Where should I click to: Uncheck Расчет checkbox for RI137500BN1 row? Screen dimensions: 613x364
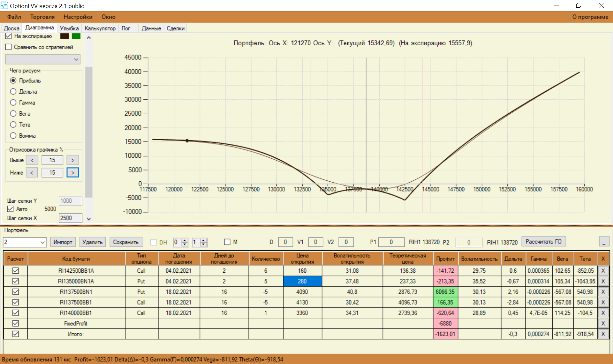coord(15,292)
